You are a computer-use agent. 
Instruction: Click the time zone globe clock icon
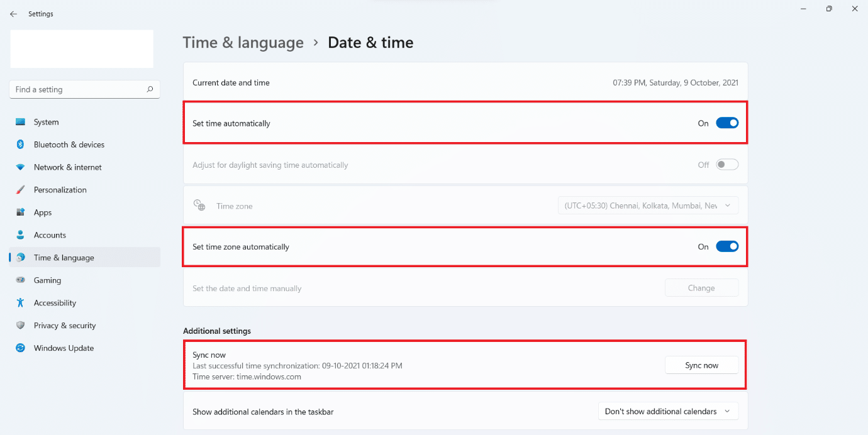(x=199, y=206)
